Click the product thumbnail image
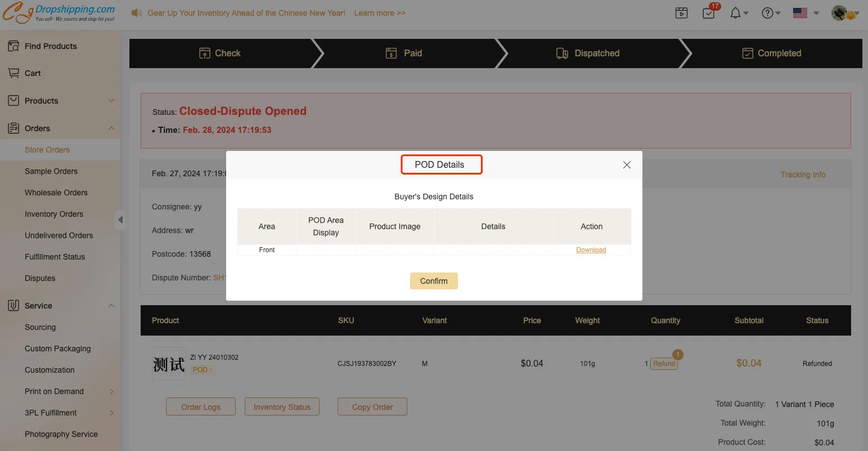868x451 pixels. click(169, 364)
